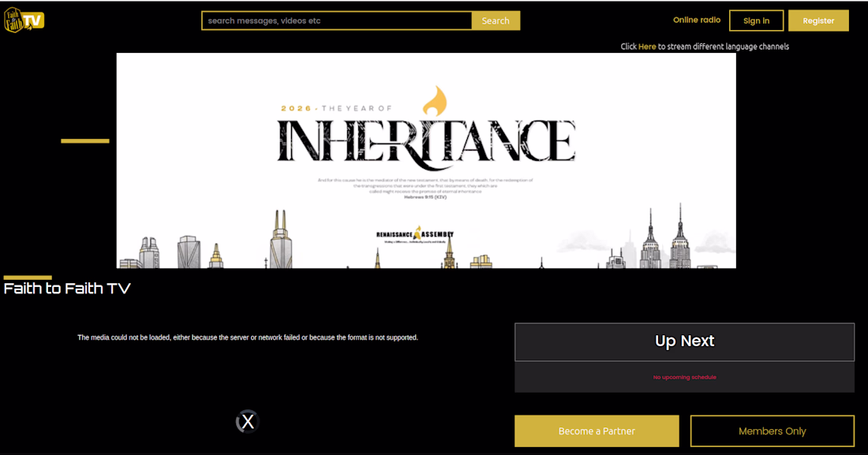This screenshot has width=868, height=455.
Task: Open the Faith to Faith TV logo
Action: coord(24,20)
